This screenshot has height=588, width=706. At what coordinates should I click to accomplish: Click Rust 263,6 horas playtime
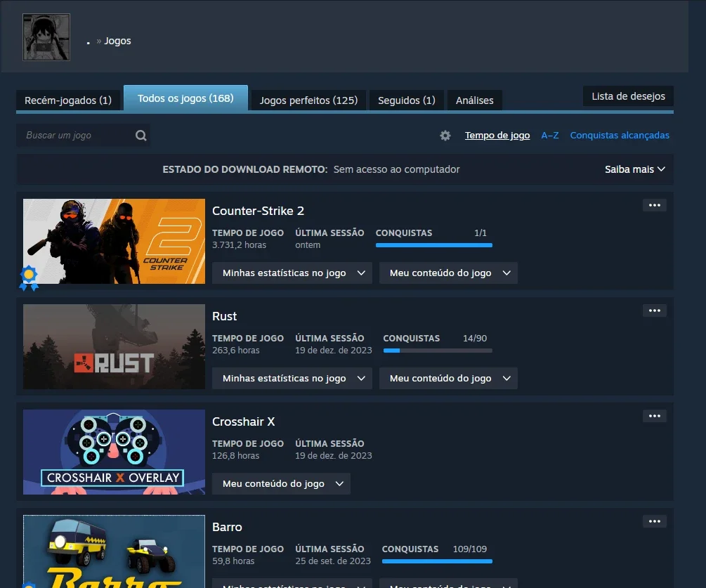(236, 351)
